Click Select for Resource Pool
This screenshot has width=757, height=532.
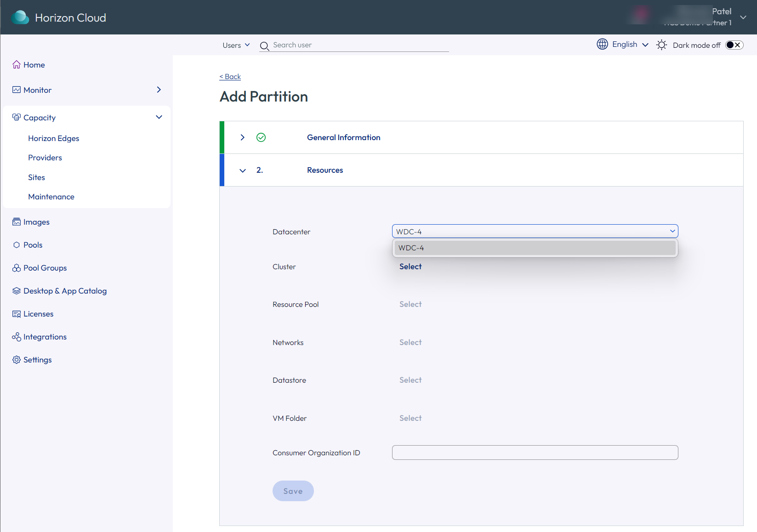point(410,304)
